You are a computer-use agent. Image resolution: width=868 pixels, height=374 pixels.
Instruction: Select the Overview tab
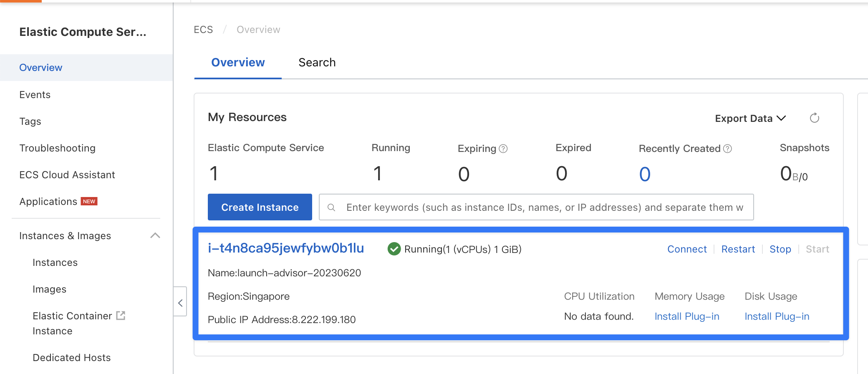pos(238,63)
